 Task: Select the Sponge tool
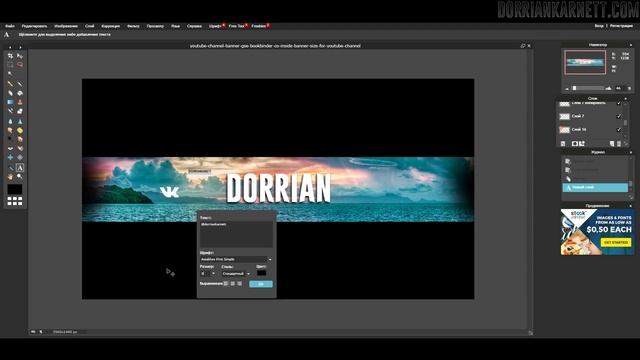(20, 131)
